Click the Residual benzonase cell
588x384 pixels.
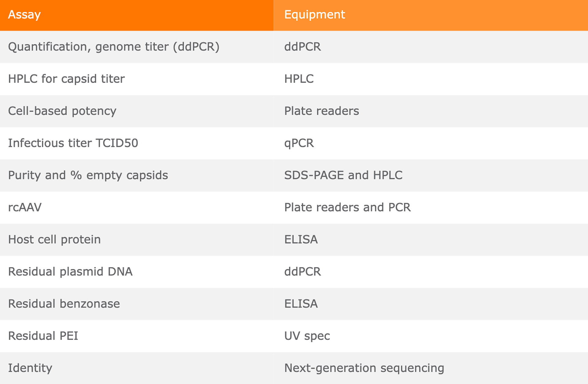coord(137,304)
